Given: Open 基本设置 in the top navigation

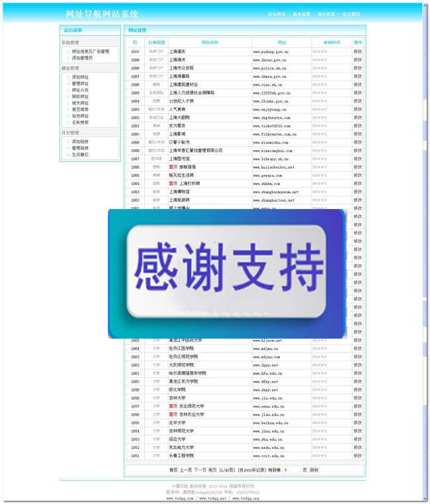Looking at the screenshot, I should pyautogui.click(x=302, y=14).
